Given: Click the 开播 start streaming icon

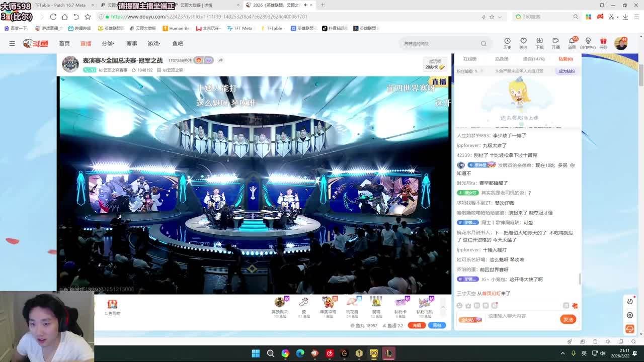Looking at the screenshot, I should coord(555,43).
